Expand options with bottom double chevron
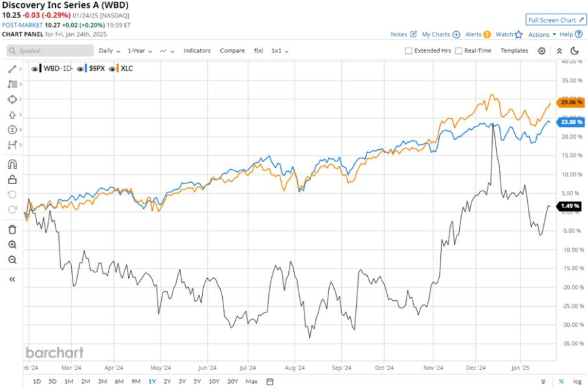 (543, 381)
